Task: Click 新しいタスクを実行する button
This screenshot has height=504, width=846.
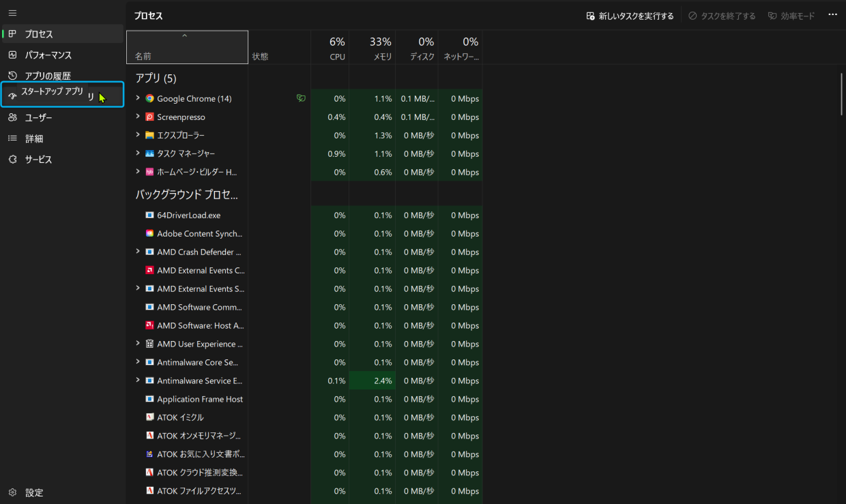Action: click(630, 16)
